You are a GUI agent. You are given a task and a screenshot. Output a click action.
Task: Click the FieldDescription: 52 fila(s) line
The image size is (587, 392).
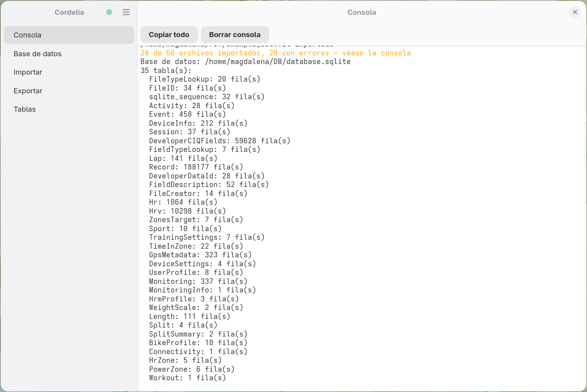209,185
